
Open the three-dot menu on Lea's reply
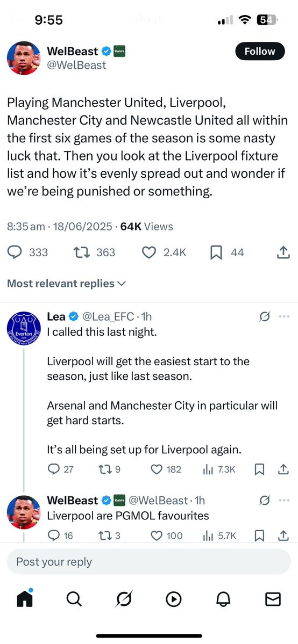click(284, 317)
